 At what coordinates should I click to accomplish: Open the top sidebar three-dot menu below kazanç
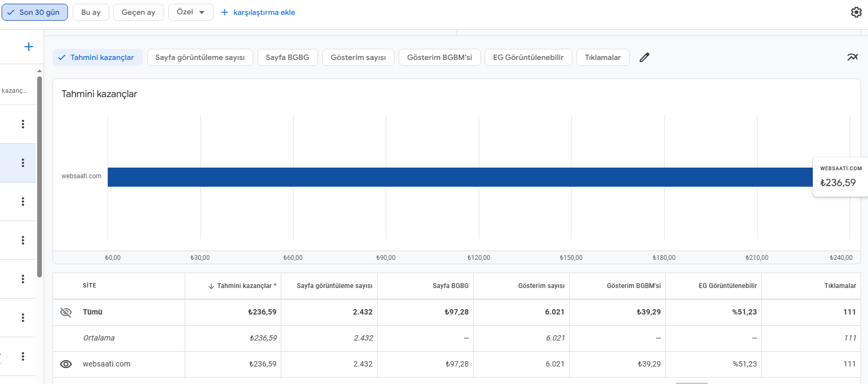pyautogui.click(x=23, y=124)
